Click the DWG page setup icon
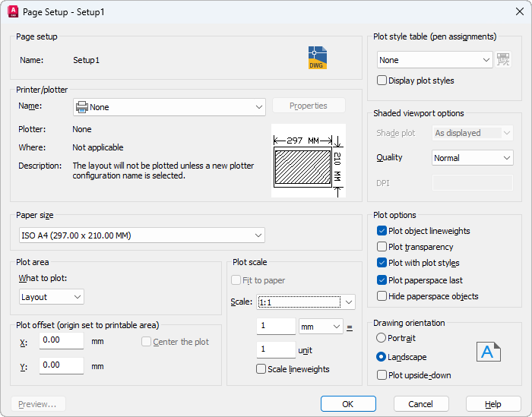Screen dimensions: 532x417 click(x=317, y=58)
